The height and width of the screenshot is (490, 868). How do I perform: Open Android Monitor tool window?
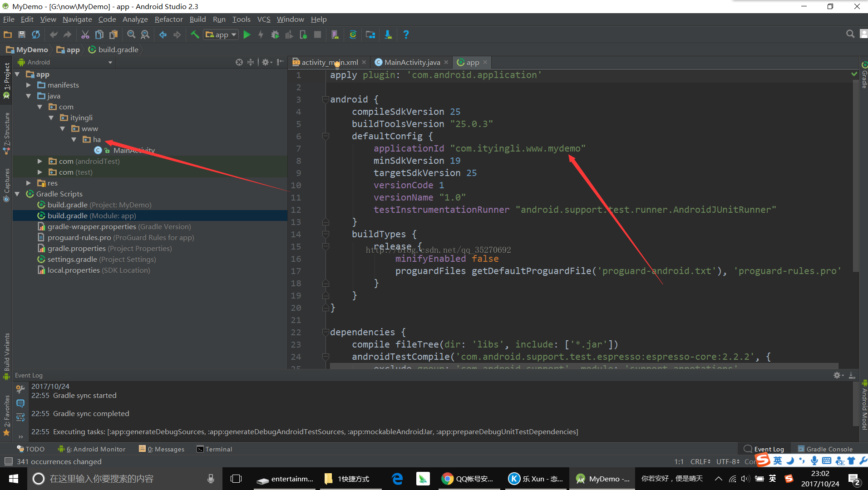92,449
